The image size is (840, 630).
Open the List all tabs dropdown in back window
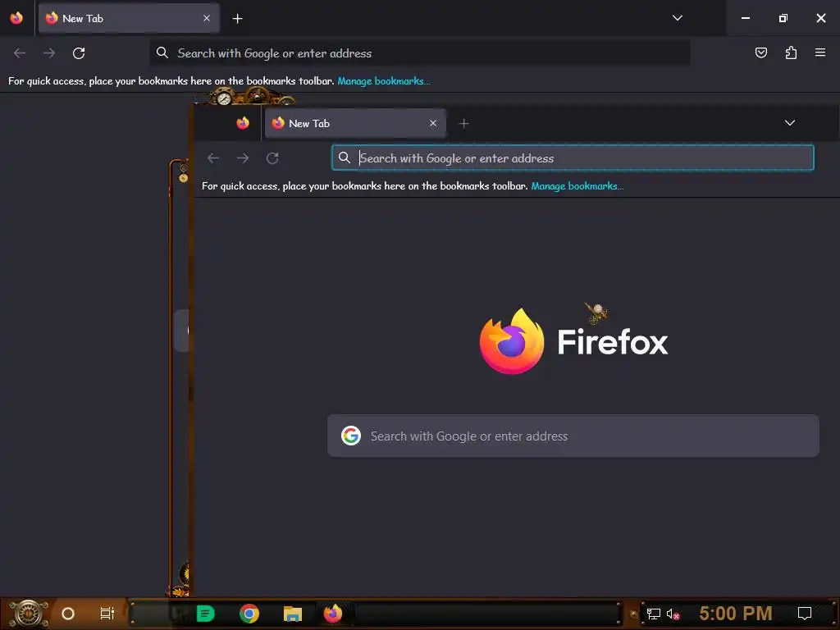coord(677,18)
